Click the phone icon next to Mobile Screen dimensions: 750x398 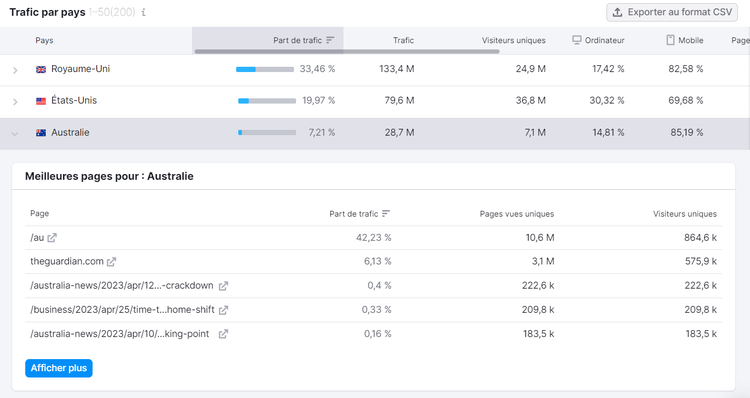coord(671,40)
